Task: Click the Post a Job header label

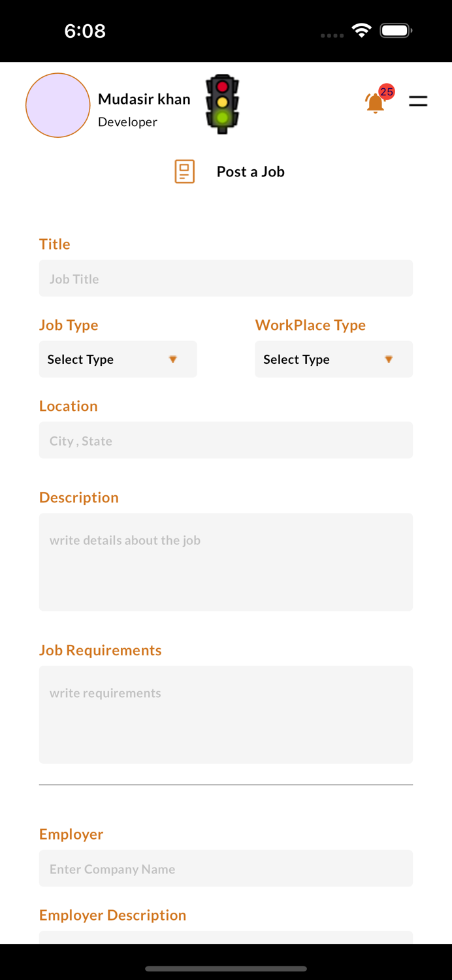Action: coord(251,171)
